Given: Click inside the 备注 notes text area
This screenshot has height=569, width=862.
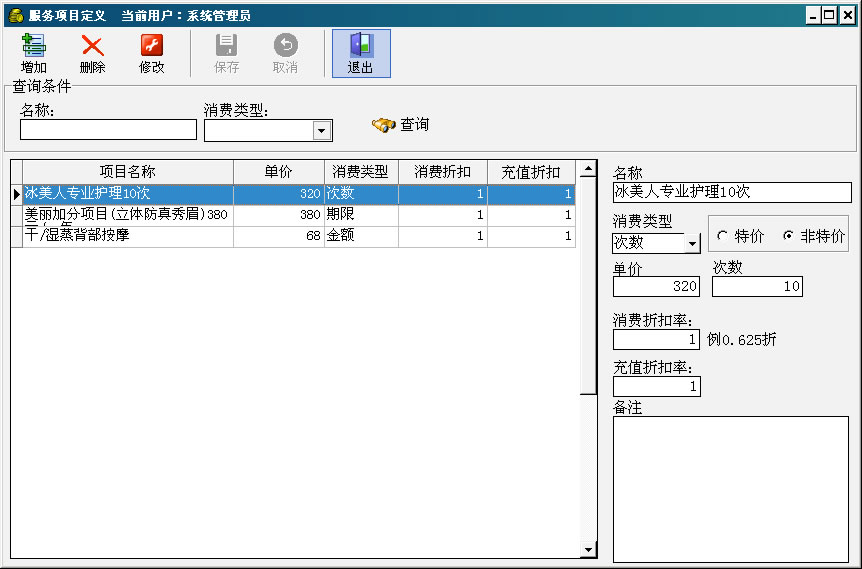Looking at the screenshot, I should 731,489.
